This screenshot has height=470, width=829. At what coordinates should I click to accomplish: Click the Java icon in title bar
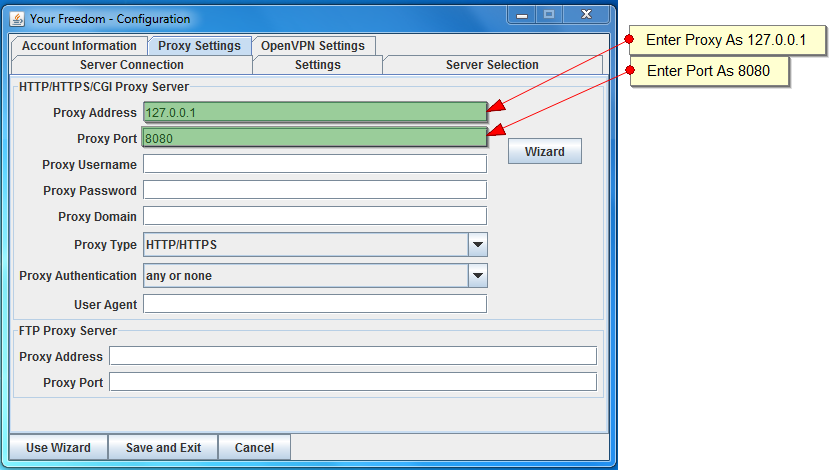(17, 19)
